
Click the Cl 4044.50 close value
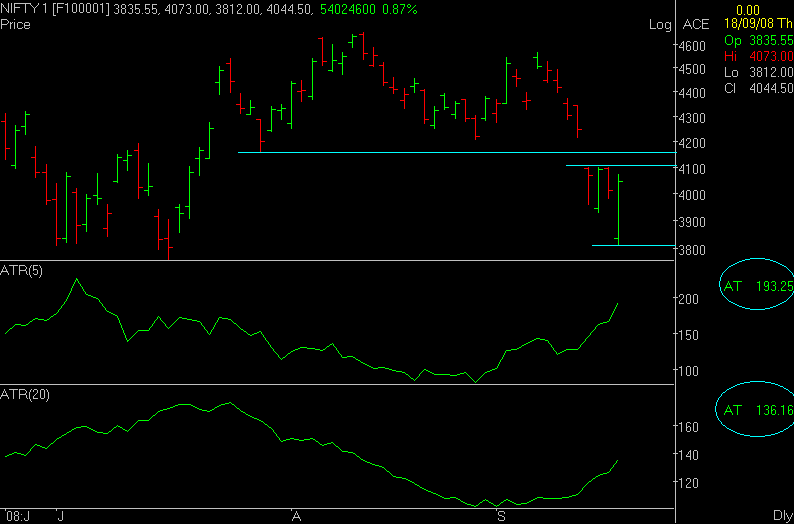click(x=759, y=88)
